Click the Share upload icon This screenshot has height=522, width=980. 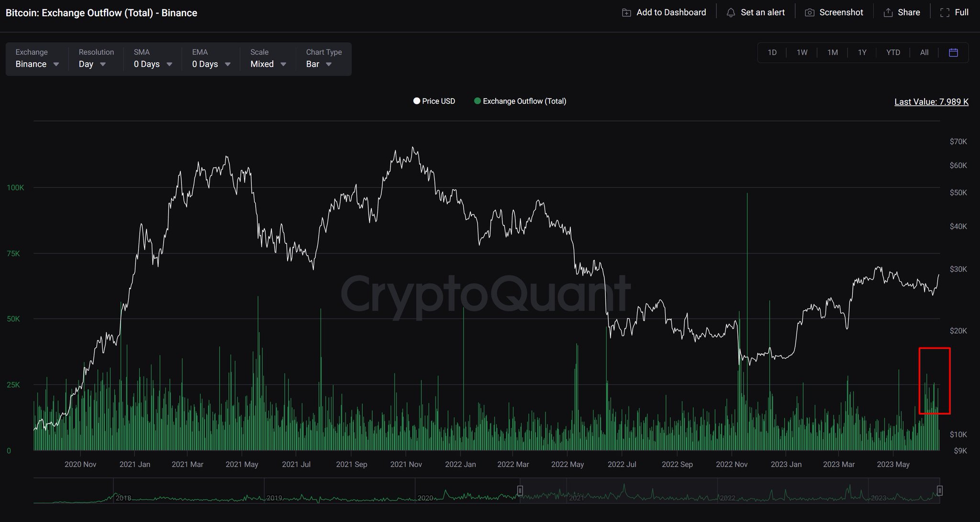(x=888, y=13)
